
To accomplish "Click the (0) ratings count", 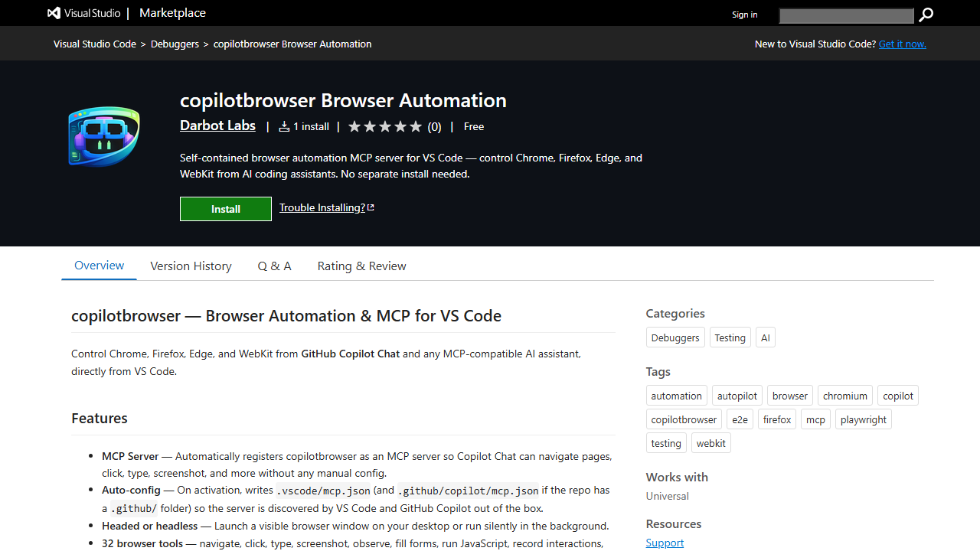I will (434, 127).
